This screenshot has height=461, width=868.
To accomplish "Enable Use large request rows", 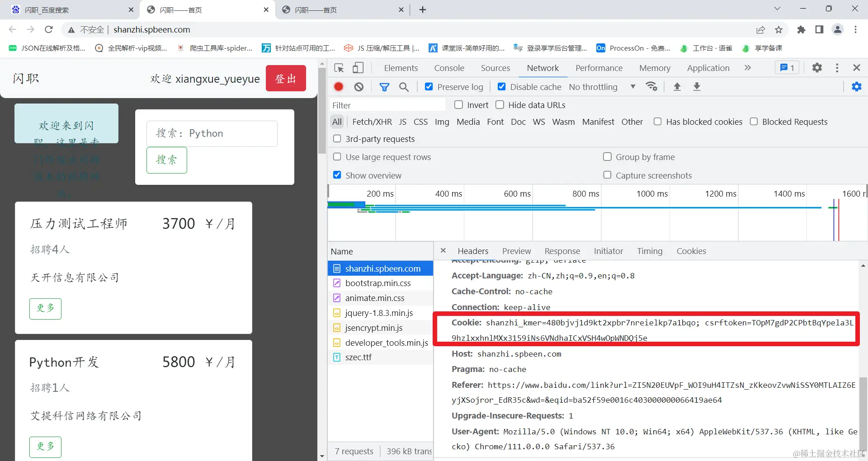I will pyautogui.click(x=337, y=157).
